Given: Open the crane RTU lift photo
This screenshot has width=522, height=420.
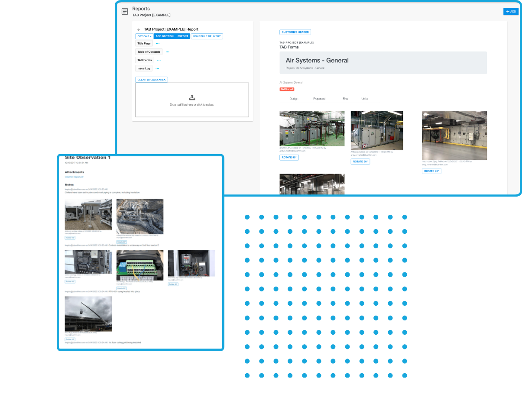Looking at the screenshot, I should click(88, 314).
